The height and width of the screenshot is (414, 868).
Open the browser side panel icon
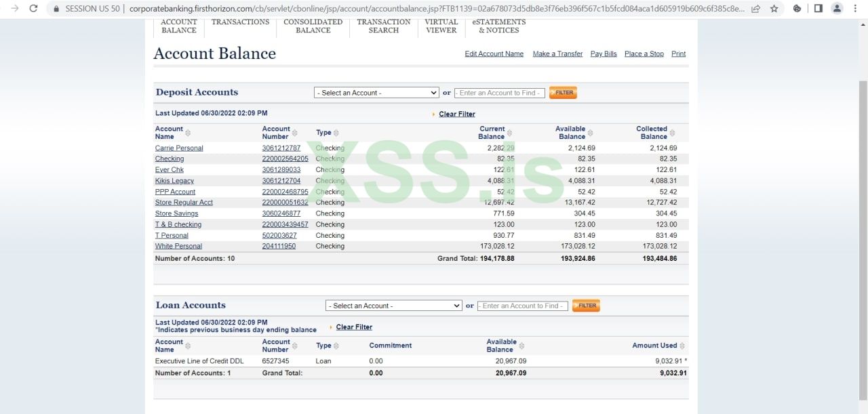[818, 9]
